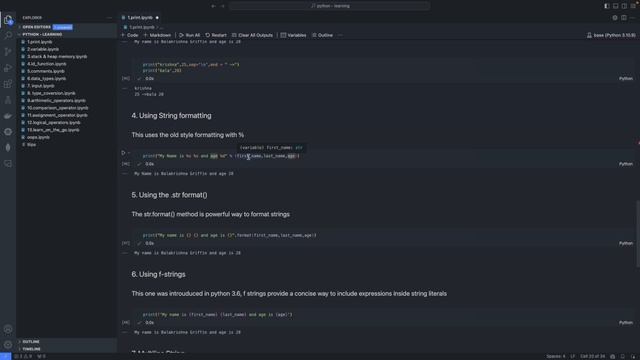Open 12.logical_operators.ipynb file

pos(54,122)
